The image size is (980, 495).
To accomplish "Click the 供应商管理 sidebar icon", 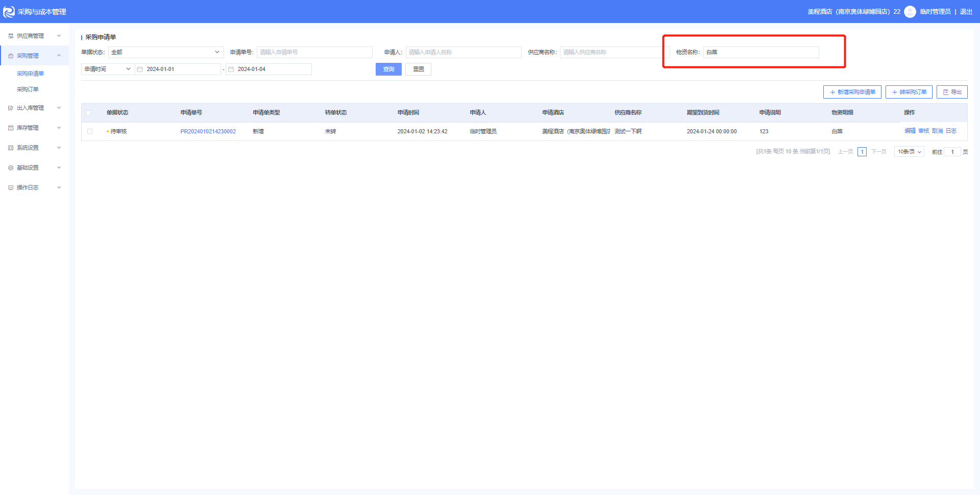I will coord(11,36).
